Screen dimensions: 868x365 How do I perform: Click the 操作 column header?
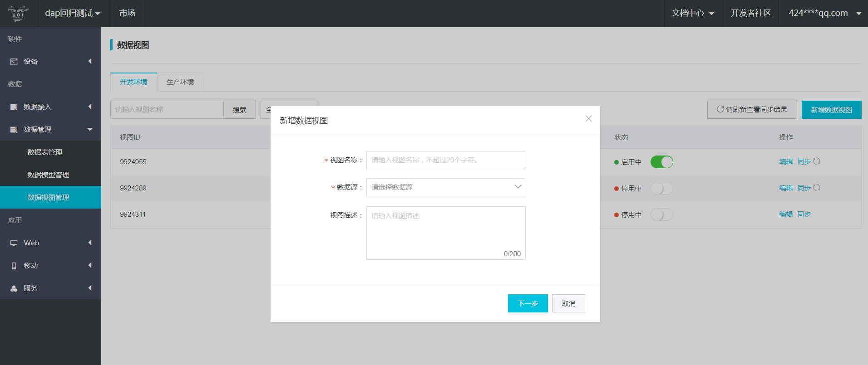(x=786, y=137)
